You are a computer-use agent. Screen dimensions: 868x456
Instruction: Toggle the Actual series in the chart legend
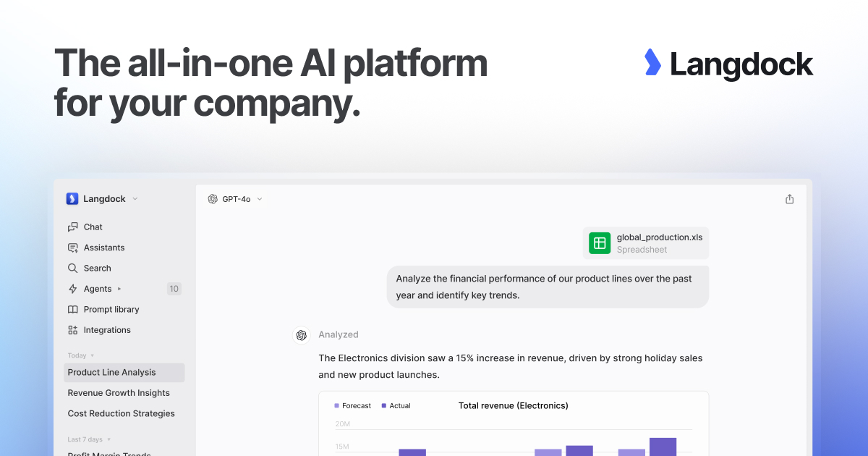[x=396, y=405]
